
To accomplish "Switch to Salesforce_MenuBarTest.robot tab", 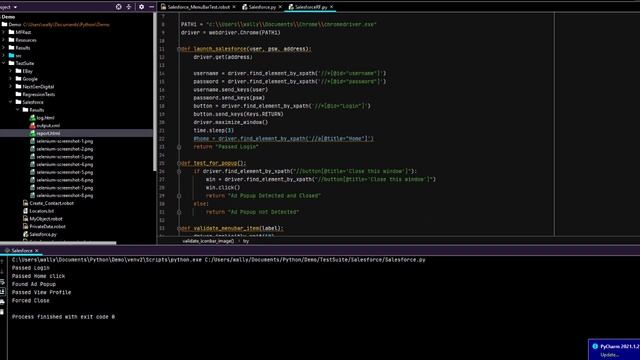I will click(x=199, y=7).
